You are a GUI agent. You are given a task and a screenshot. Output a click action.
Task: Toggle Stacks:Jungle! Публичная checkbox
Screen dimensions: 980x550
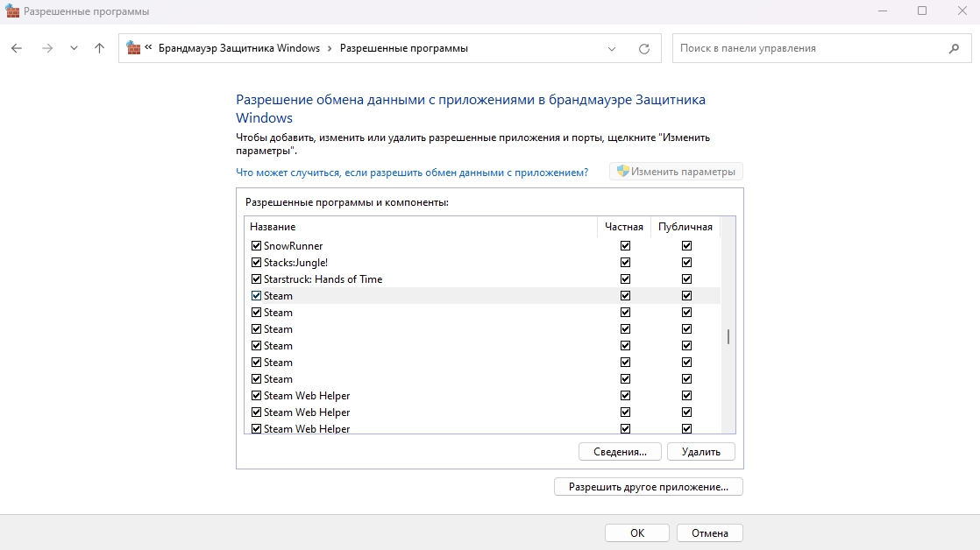click(686, 263)
